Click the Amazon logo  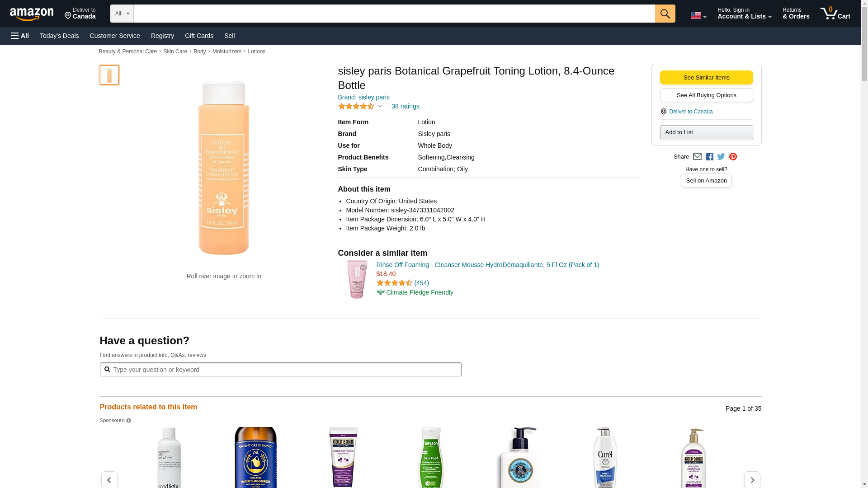pyautogui.click(x=32, y=14)
